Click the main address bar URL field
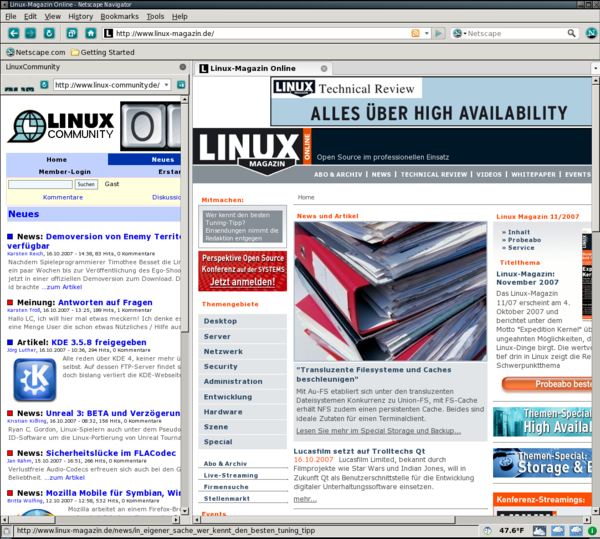The image size is (600, 539). pos(262,33)
